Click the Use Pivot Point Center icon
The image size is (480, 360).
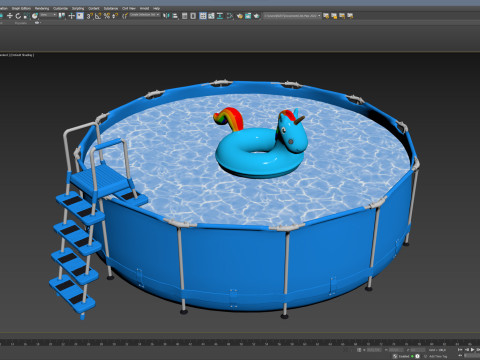point(61,16)
